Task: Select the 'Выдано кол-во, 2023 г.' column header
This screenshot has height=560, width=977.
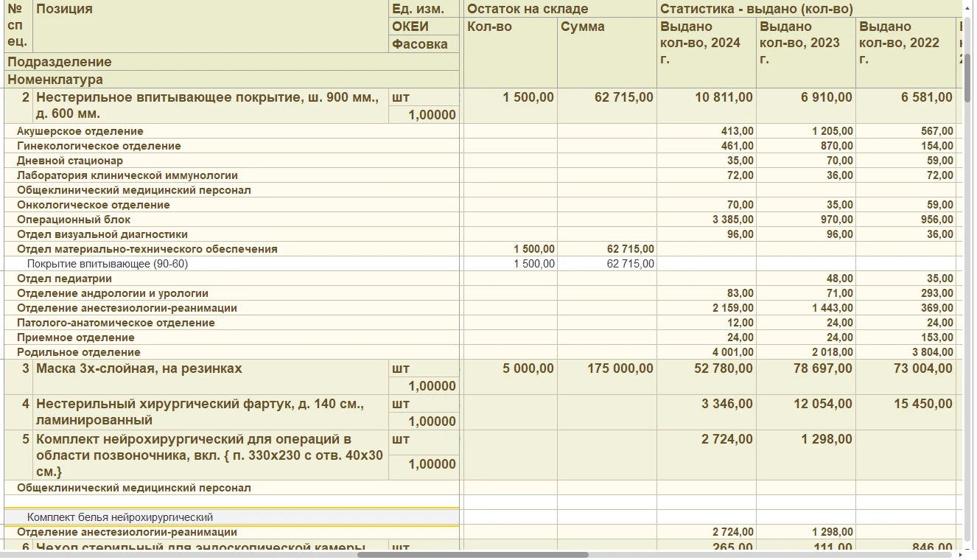Action: tap(805, 52)
